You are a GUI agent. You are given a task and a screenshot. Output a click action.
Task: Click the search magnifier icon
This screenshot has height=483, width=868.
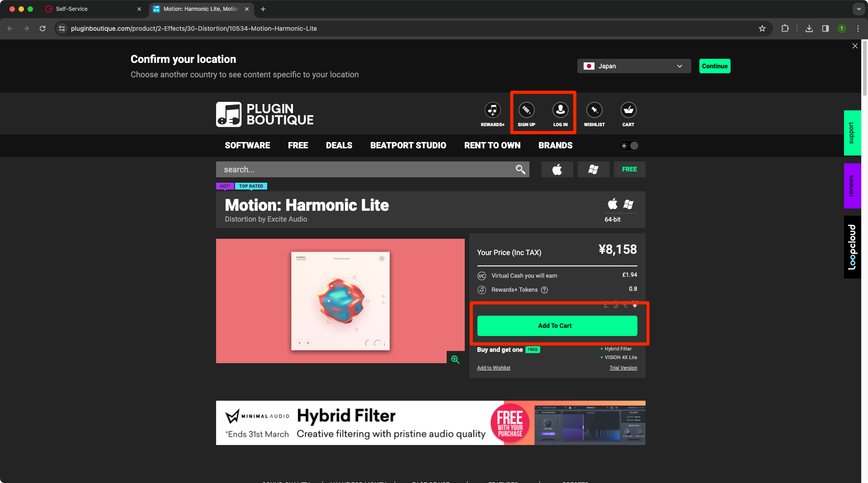pyautogui.click(x=520, y=169)
